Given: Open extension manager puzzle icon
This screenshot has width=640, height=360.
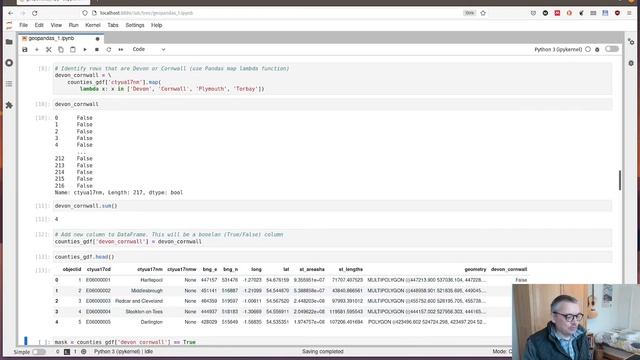Looking at the screenshot, I should pyautogui.click(x=9, y=105).
